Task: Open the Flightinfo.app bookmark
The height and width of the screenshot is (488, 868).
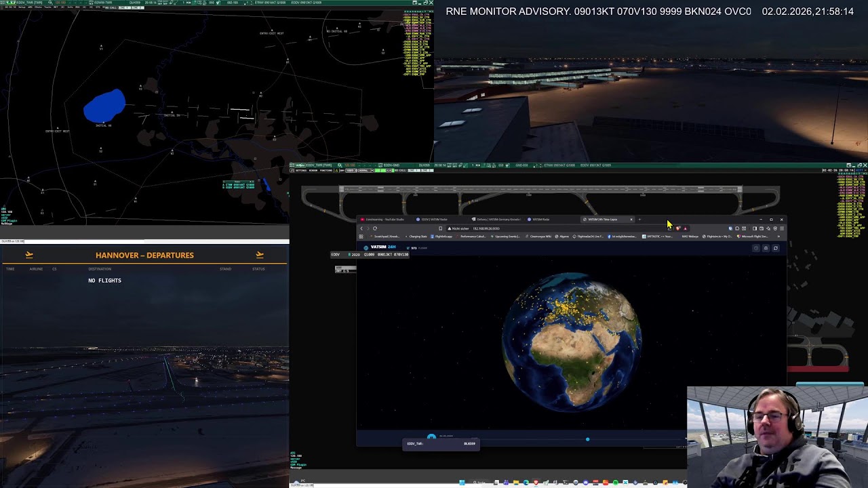Action: [x=441, y=237]
